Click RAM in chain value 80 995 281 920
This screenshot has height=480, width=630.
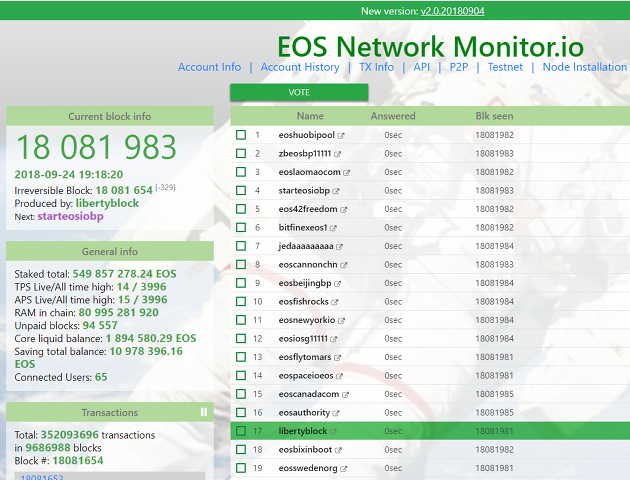point(119,312)
